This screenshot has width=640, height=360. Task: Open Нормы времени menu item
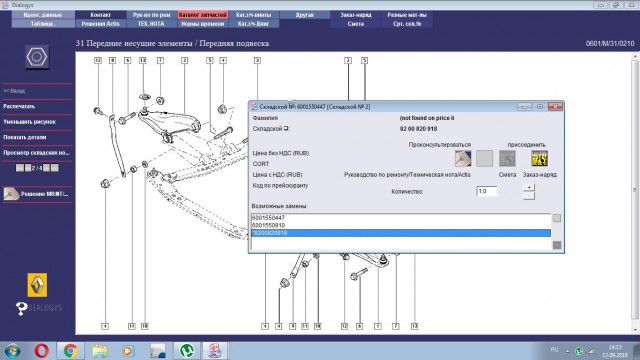tap(202, 24)
